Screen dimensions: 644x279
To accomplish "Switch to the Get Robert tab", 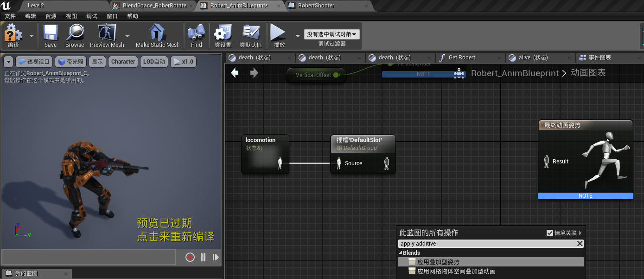I will point(461,58).
